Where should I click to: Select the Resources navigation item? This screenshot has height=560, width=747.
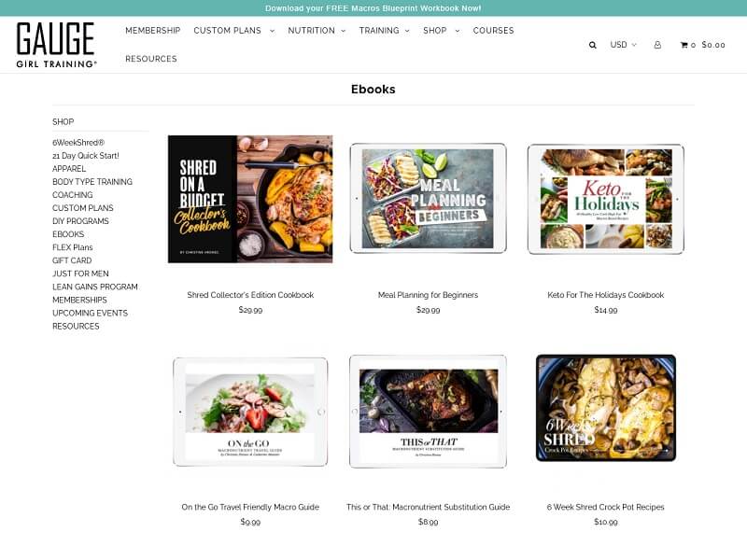pos(151,59)
